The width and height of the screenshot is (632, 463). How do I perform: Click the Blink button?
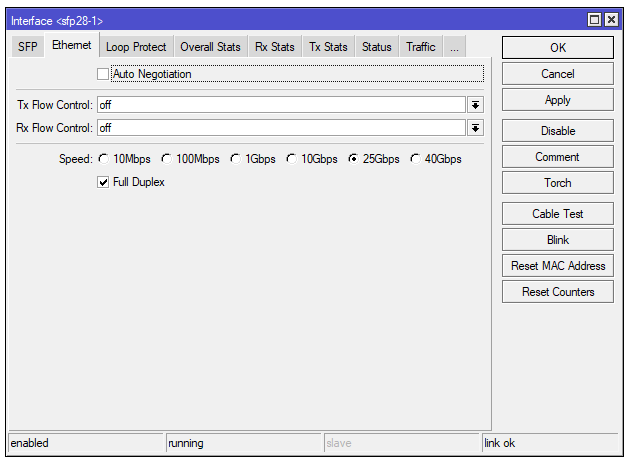point(558,240)
